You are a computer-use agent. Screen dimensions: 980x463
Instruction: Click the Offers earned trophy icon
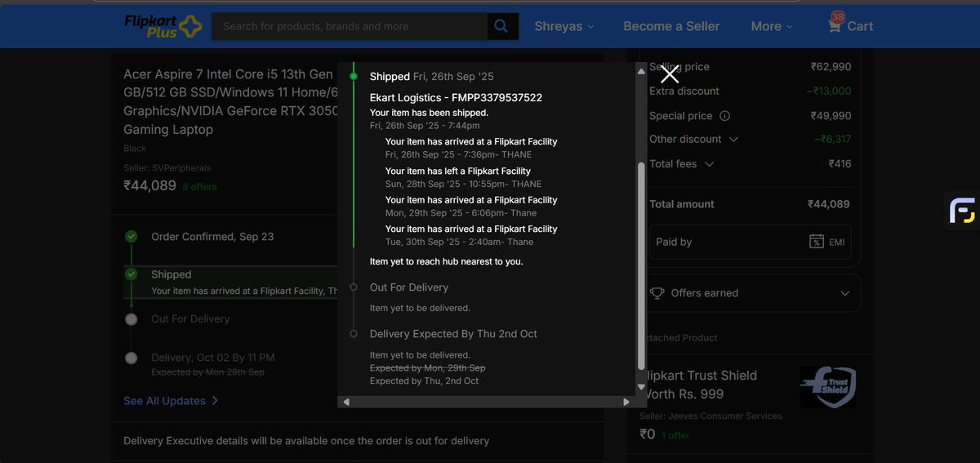pos(657,293)
